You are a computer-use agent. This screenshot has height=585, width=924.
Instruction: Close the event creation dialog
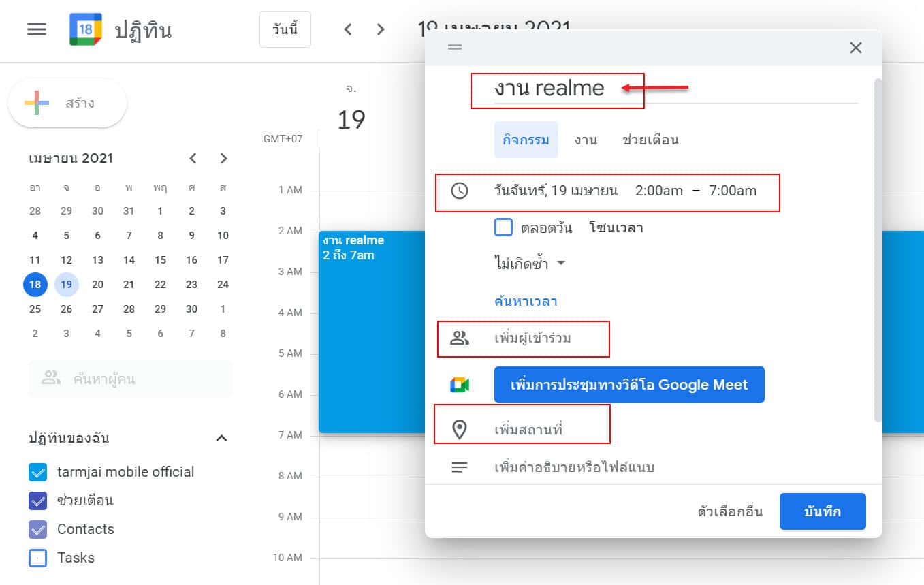(856, 48)
